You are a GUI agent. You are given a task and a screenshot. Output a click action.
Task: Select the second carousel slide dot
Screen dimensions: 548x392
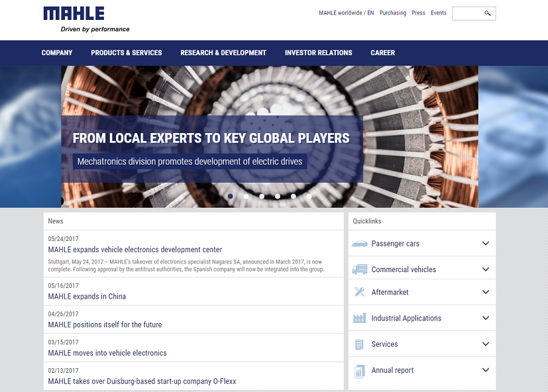pyautogui.click(x=246, y=197)
